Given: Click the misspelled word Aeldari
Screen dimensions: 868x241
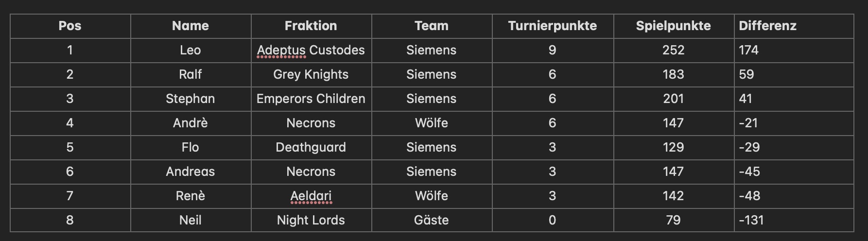Looking at the screenshot, I should pyautogui.click(x=311, y=196).
